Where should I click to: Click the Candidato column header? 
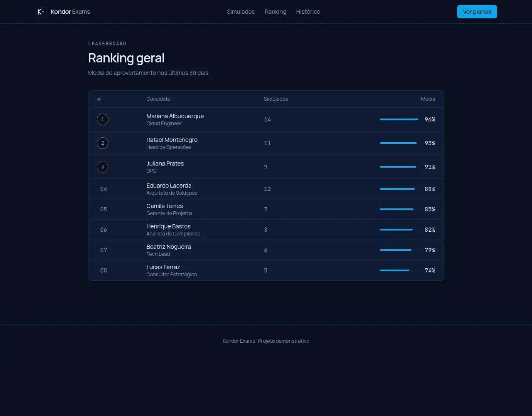[158, 99]
